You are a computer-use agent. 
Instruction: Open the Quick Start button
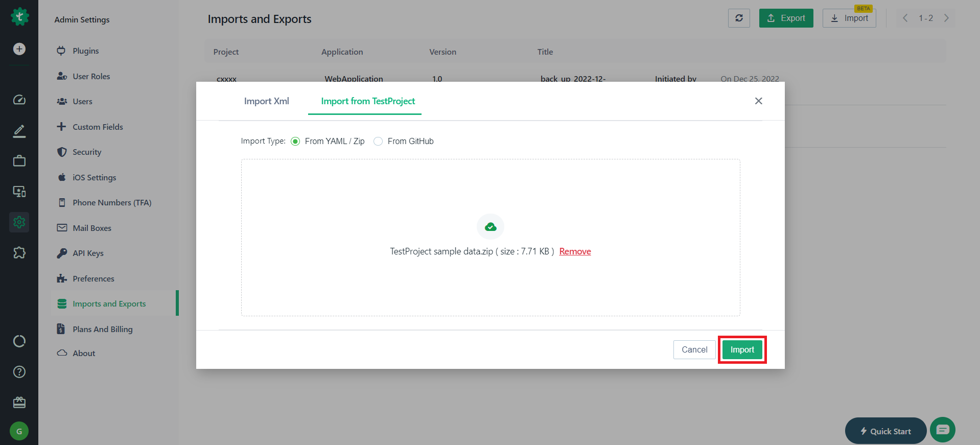(885, 431)
